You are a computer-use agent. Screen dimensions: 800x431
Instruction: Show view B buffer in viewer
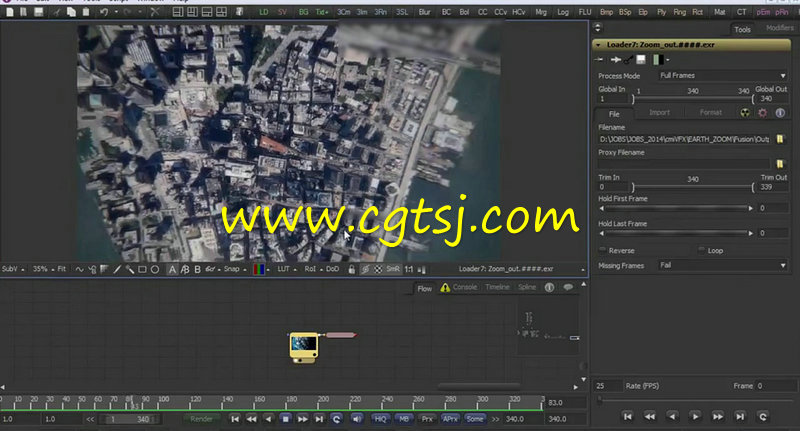(x=197, y=269)
